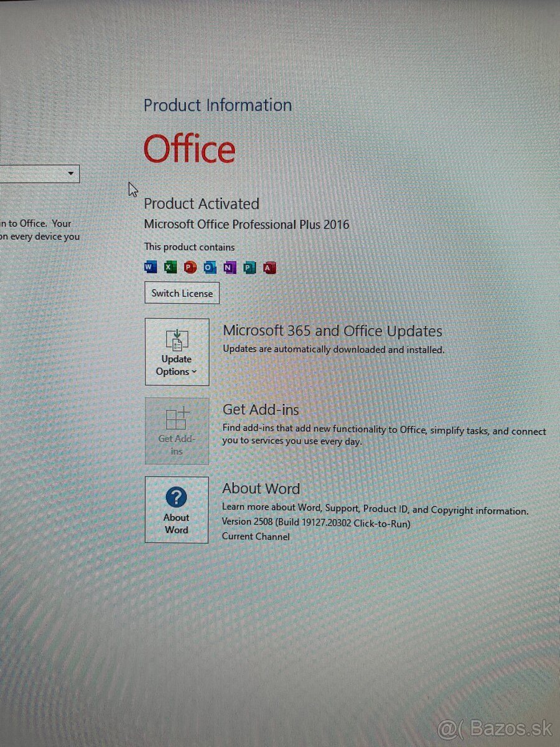This screenshot has width=560, height=747.
Task: Click 'Find add-ins that add new functionality' text
Action: pyautogui.click(x=384, y=436)
